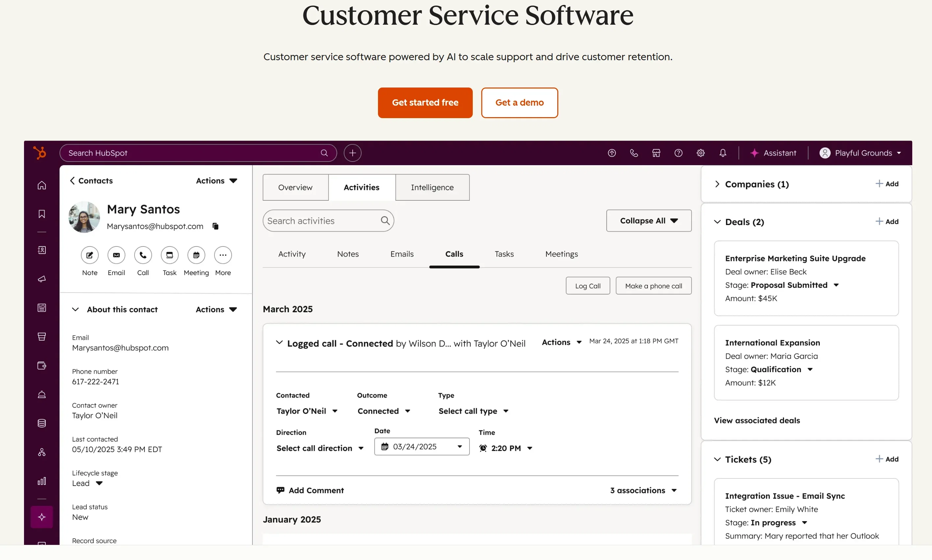Click the Log Call button
Viewport: 932px width, 560px height.
(x=588, y=286)
